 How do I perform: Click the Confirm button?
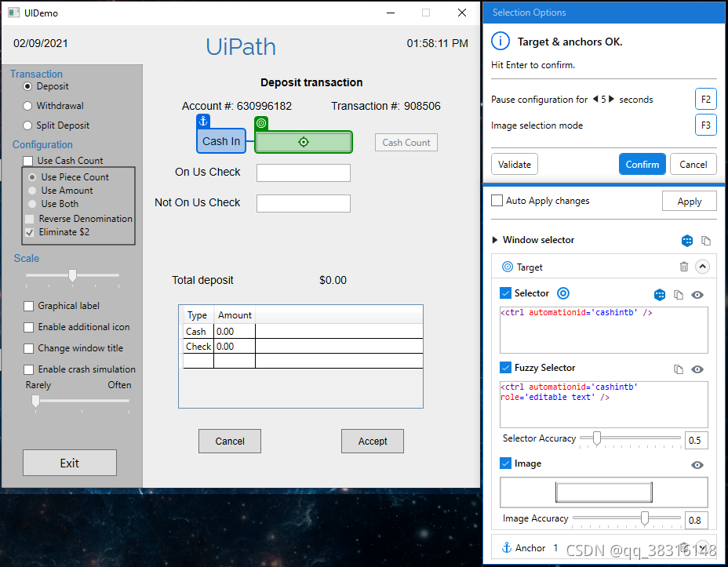click(x=642, y=164)
